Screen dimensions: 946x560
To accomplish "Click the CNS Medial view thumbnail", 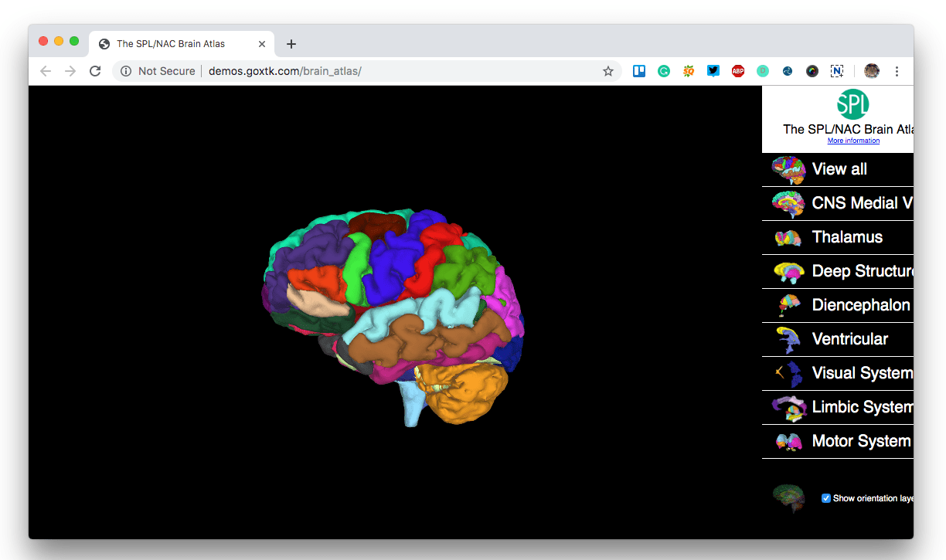I will click(788, 203).
